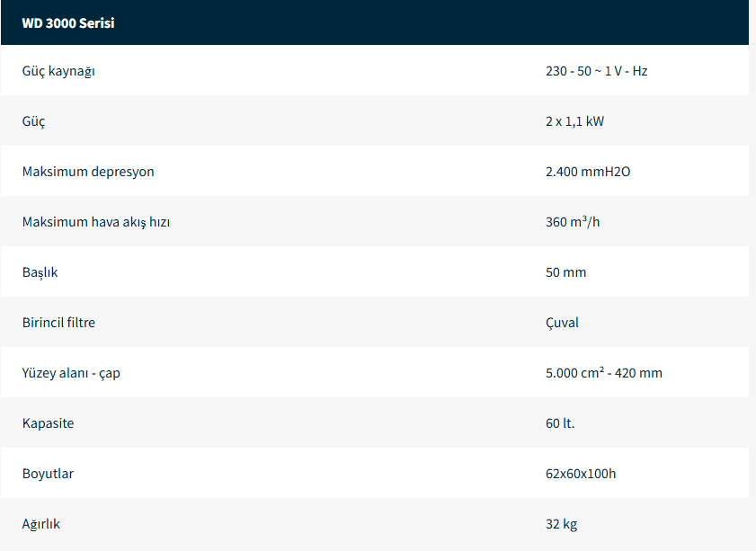
Task: Select the 'Yüzey alanı - çap' label
Action: (71, 373)
